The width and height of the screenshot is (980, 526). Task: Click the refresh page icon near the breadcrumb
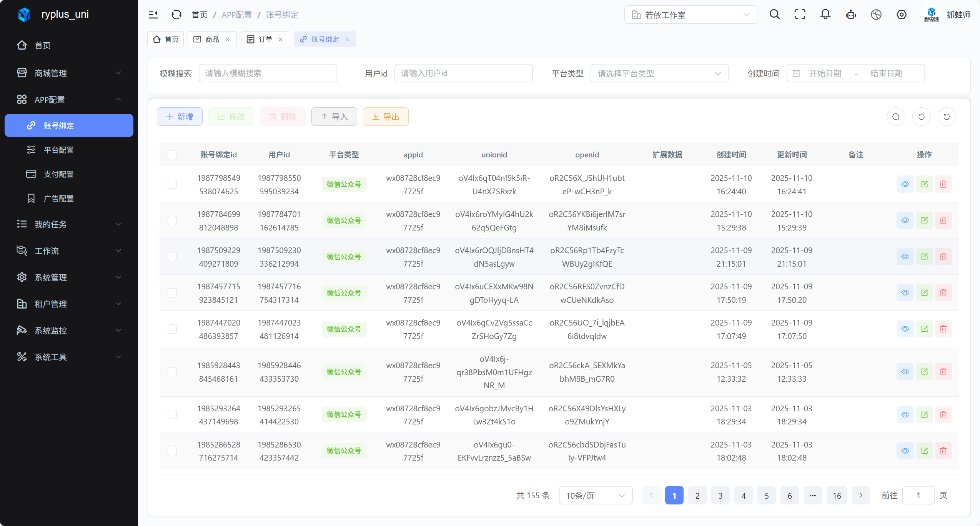176,15
